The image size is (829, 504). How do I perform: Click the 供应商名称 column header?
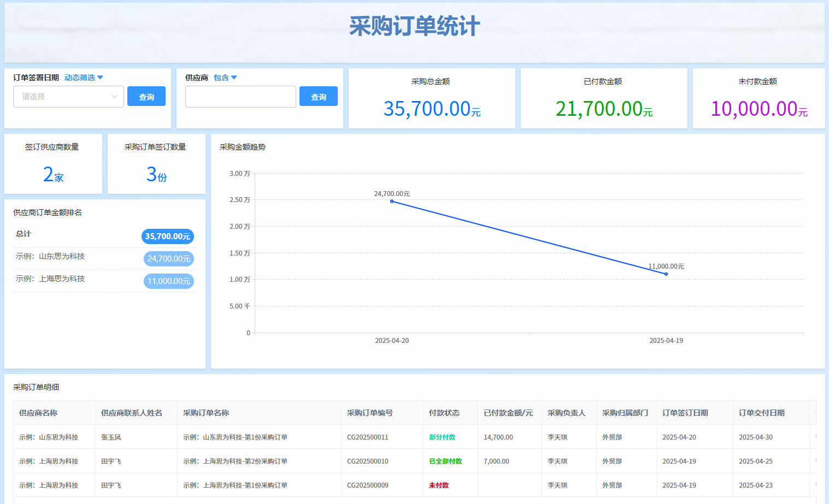tap(38, 413)
